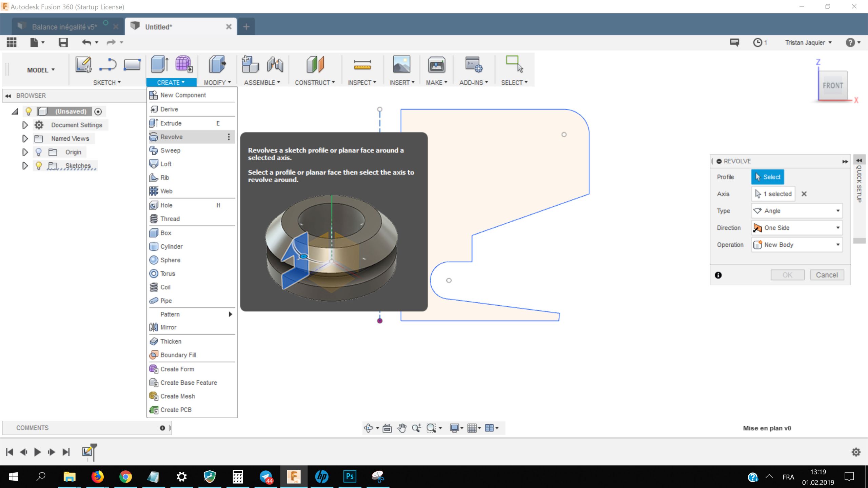Expand the Named Views node
868x488 pixels.
coord(25,138)
